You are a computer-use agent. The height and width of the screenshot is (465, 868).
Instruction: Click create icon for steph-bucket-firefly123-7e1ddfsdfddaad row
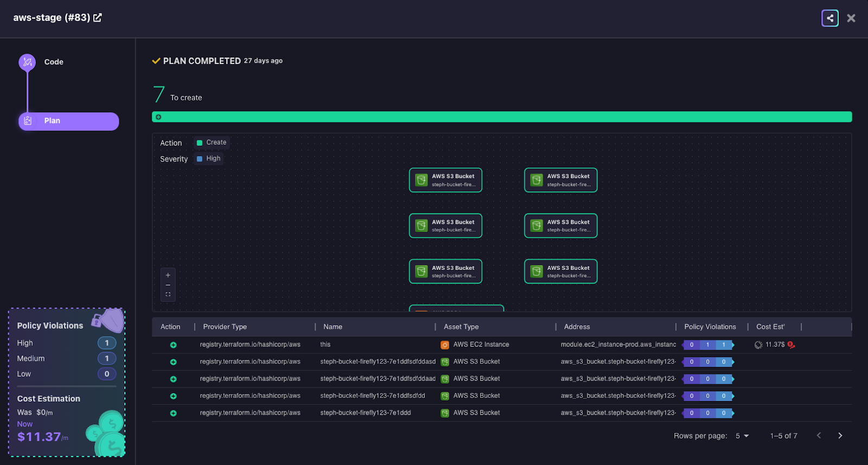pyautogui.click(x=173, y=379)
